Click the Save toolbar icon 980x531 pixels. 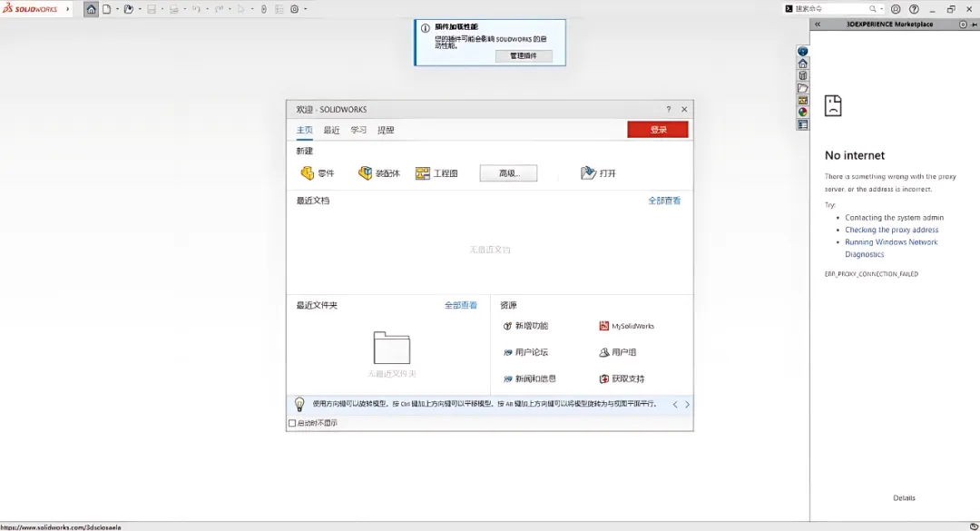tap(152, 9)
